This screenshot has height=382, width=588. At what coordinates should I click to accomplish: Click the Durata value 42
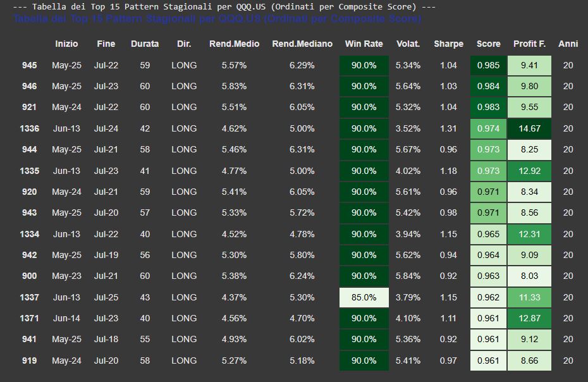pos(145,129)
